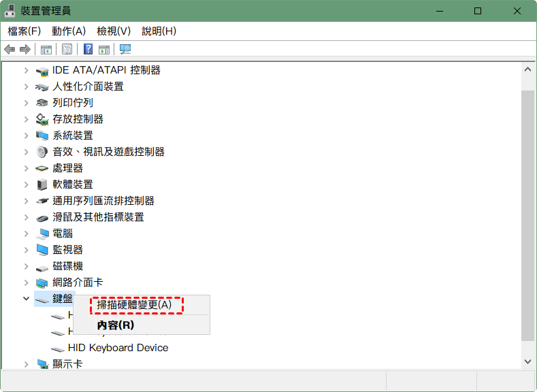Expand the 電腦 node
Screen dimensions: 537x392
click(x=26, y=233)
